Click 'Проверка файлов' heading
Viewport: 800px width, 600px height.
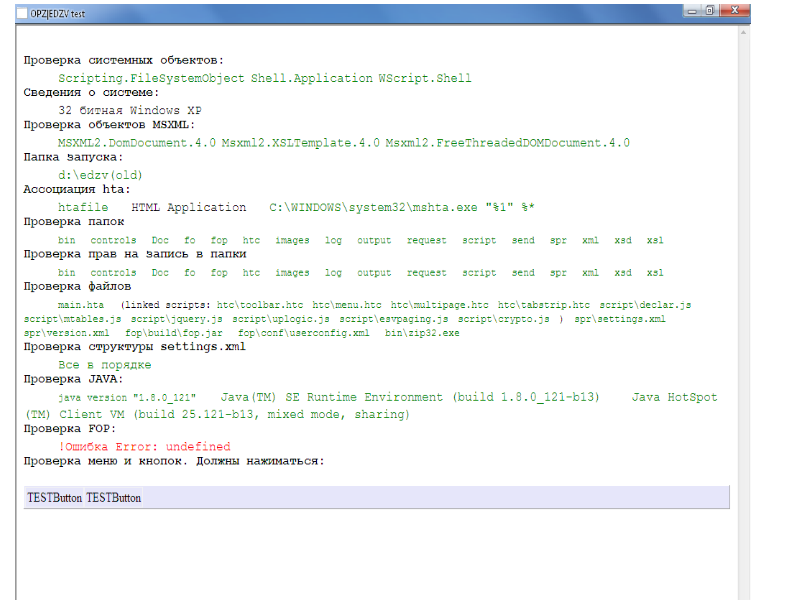(77, 287)
